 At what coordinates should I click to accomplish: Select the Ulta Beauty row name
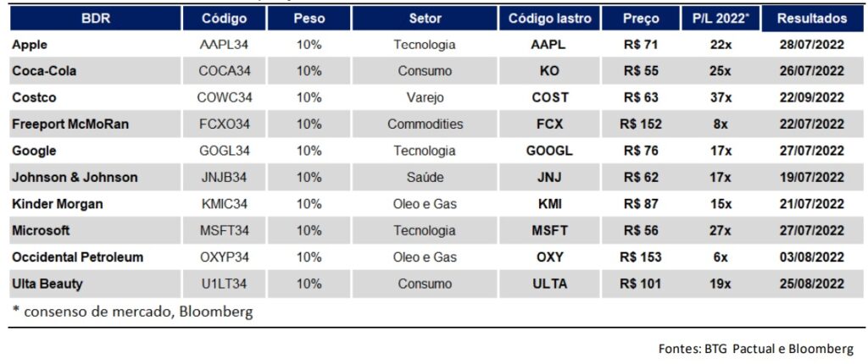[x=47, y=284]
